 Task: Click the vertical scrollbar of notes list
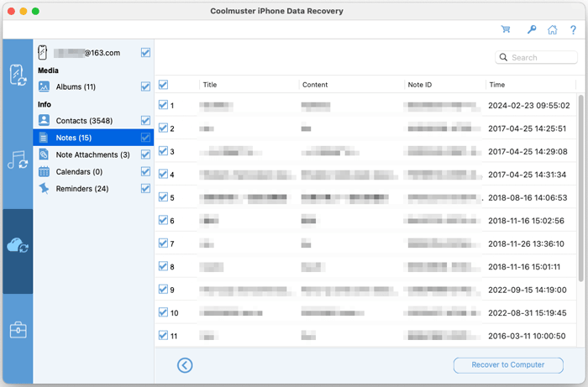[x=581, y=193]
